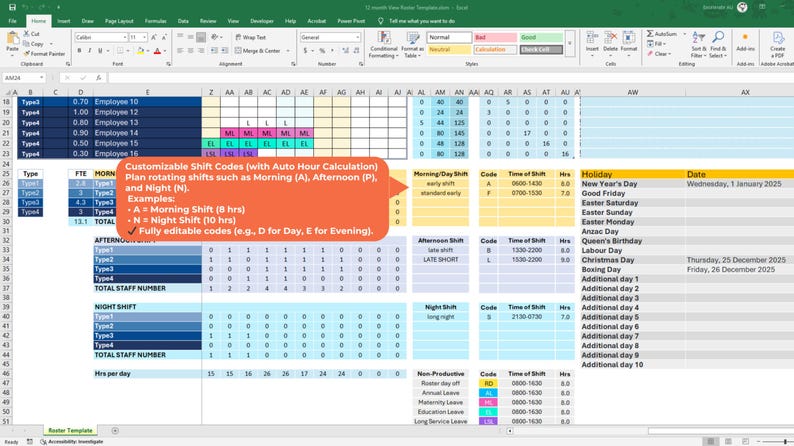Switch to Page Layout view in the status bar

point(728,441)
